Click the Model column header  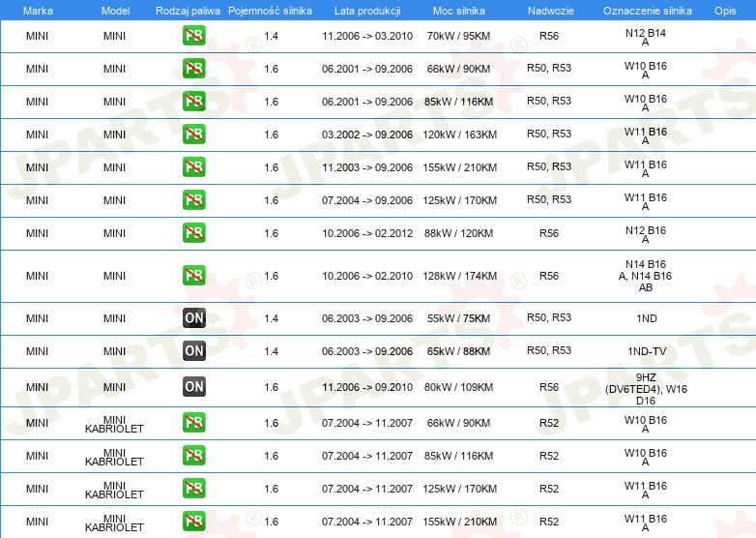point(115,11)
